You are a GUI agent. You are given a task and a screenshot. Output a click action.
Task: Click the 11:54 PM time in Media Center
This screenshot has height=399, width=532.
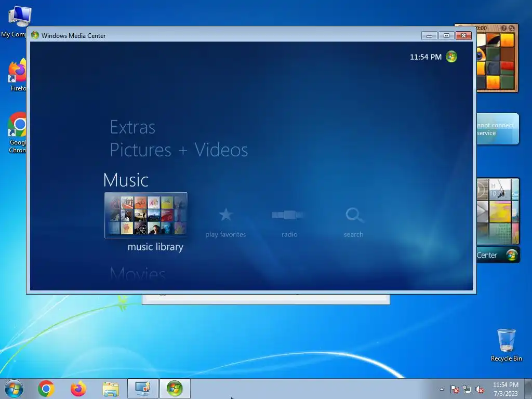click(x=425, y=57)
